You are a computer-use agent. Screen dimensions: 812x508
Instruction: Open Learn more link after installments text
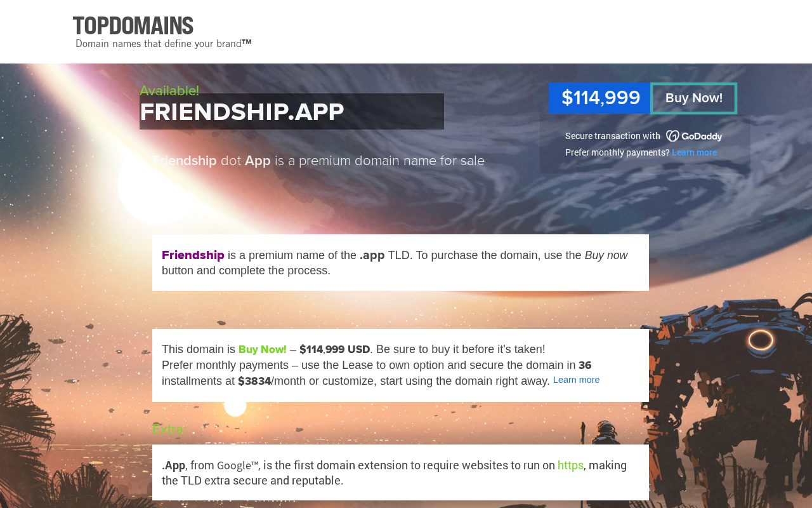click(576, 380)
